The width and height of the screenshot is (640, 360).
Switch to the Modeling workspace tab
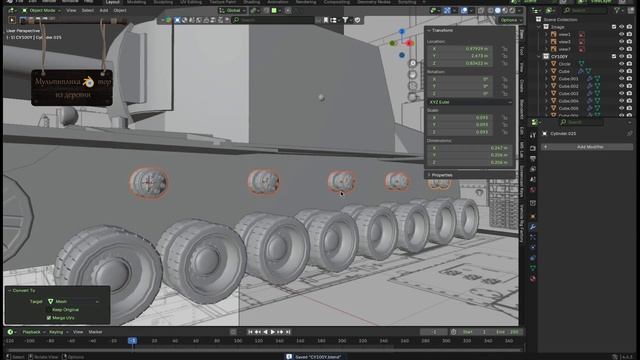136,2
